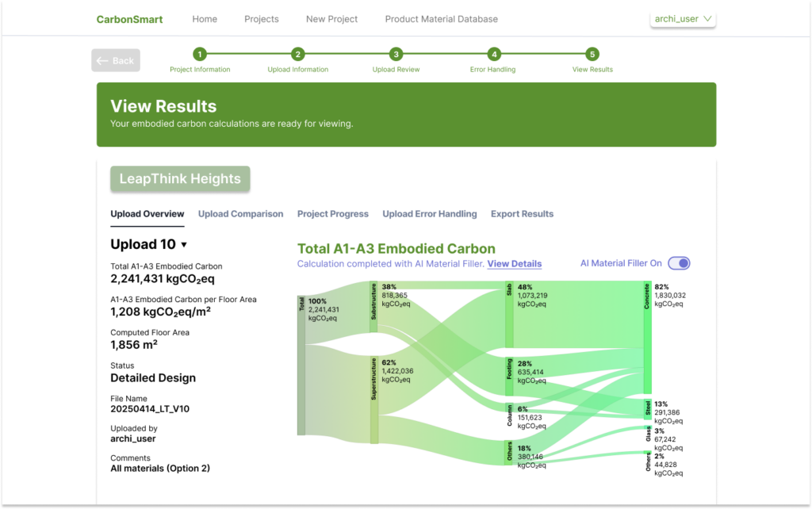Switch to the Upload Comparison tab

[240, 213]
